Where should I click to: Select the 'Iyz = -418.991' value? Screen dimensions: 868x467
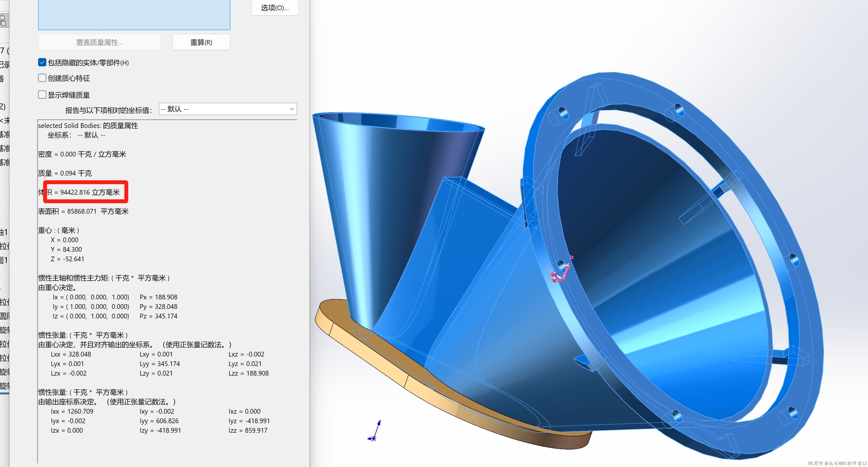point(249,420)
